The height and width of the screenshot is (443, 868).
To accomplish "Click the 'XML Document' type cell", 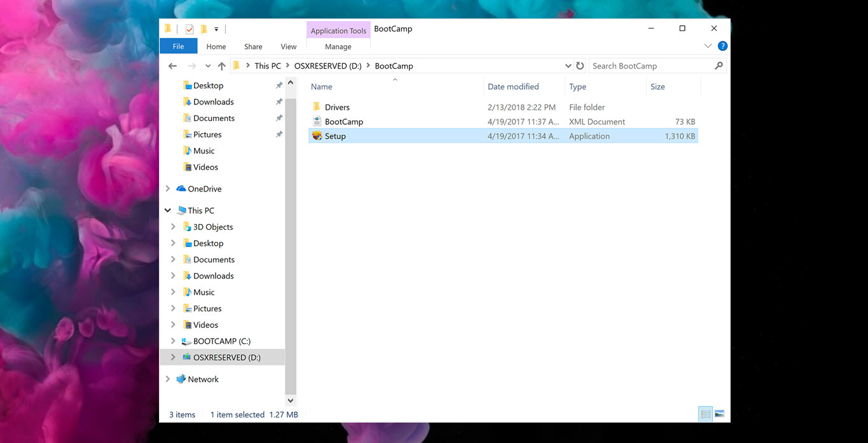I will click(597, 122).
